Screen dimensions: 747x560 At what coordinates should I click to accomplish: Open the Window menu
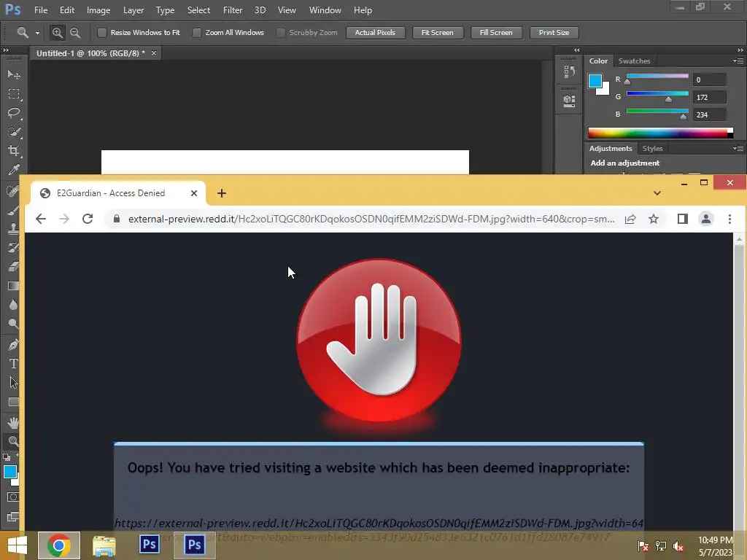coord(325,10)
